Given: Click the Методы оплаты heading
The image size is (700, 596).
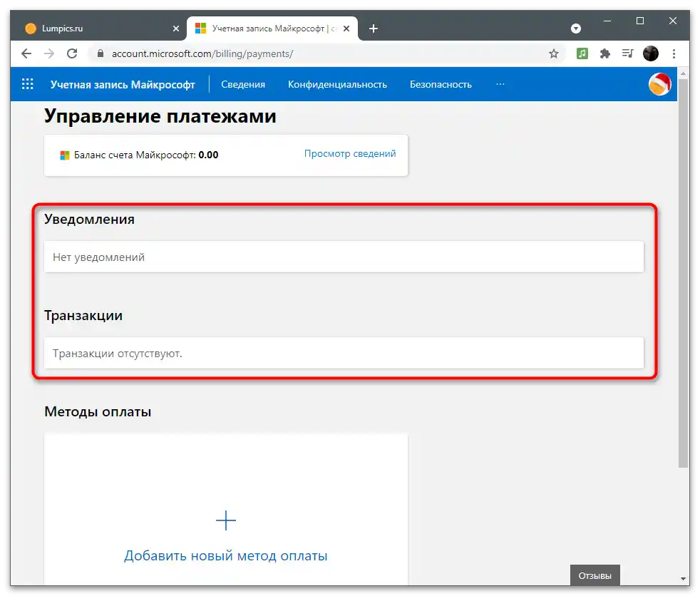Looking at the screenshot, I should pos(98,411).
